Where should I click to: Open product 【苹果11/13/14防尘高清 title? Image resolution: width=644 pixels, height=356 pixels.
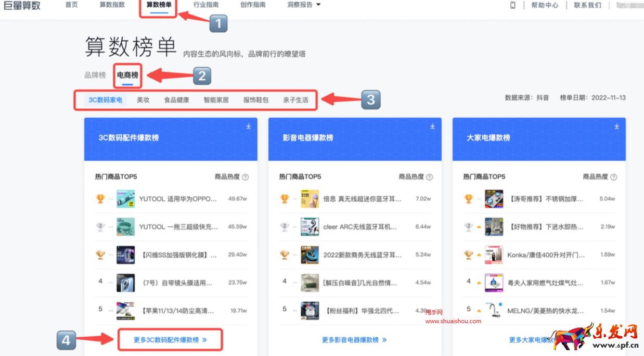[177, 311]
